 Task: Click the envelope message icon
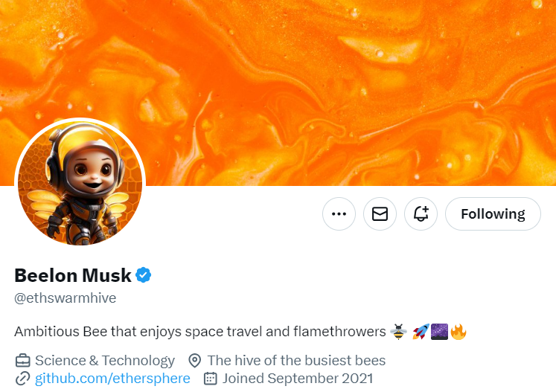(380, 214)
